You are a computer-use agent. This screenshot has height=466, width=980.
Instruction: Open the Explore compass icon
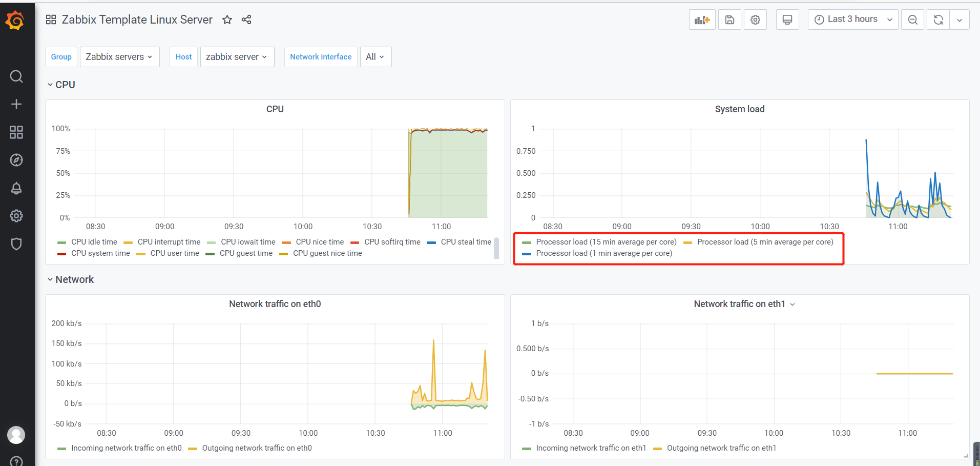16,160
